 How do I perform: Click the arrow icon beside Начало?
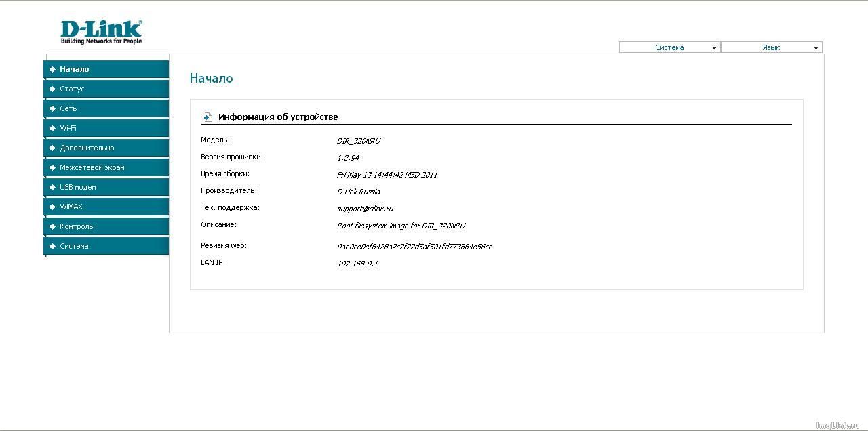pyautogui.click(x=52, y=69)
